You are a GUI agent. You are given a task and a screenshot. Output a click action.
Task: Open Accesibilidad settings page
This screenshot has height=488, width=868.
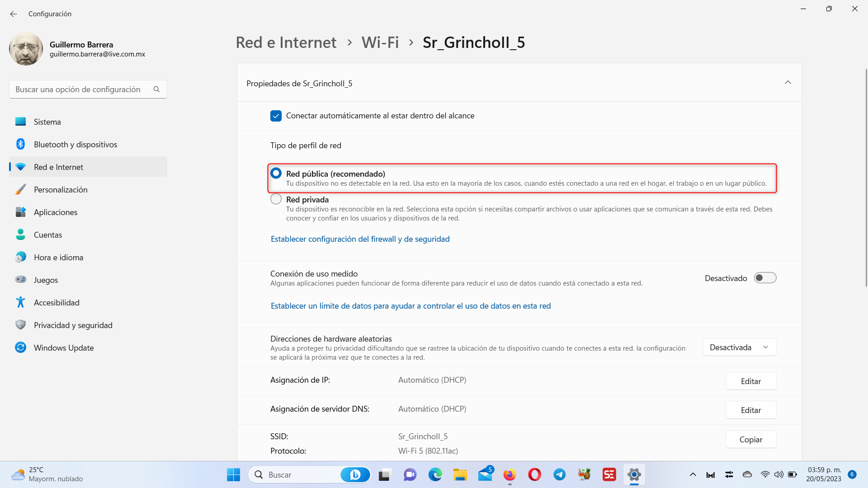pyautogui.click(x=57, y=303)
